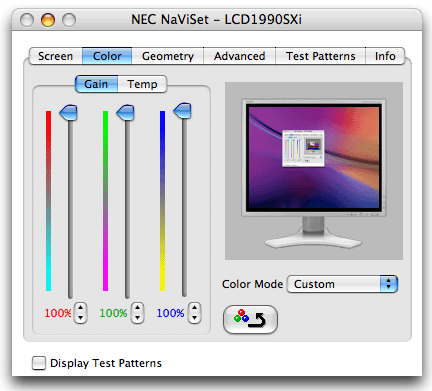The image size is (432, 391).
Task: Increase blue gain with stepper up arrow
Action: pyautogui.click(x=194, y=308)
